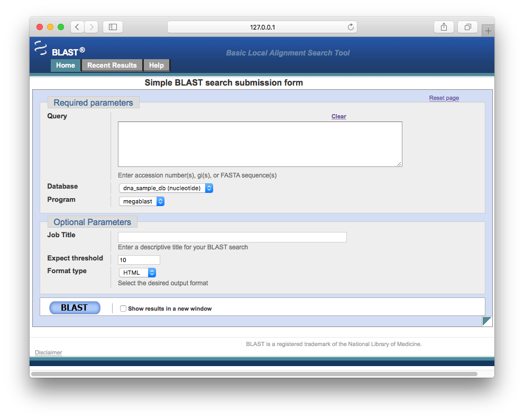Click the 'Enter a descriptive title' hint text

(x=183, y=247)
